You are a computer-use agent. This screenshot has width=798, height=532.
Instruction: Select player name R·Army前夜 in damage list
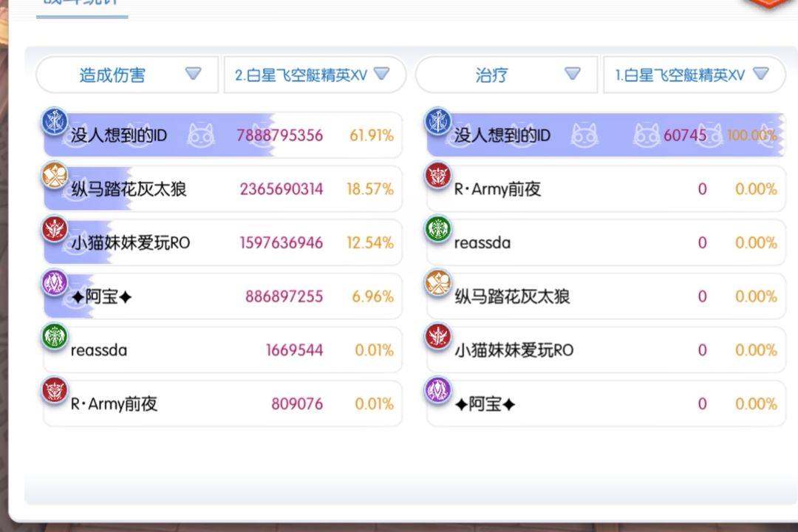pyautogui.click(x=114, y=404)
